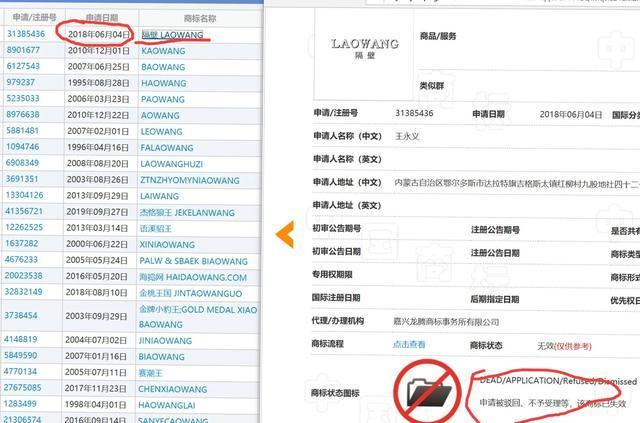Select date cell 1995年08月28日
The height and width of the screenshot is (423, 640).
pyautogui.click(x=98, y=83)
